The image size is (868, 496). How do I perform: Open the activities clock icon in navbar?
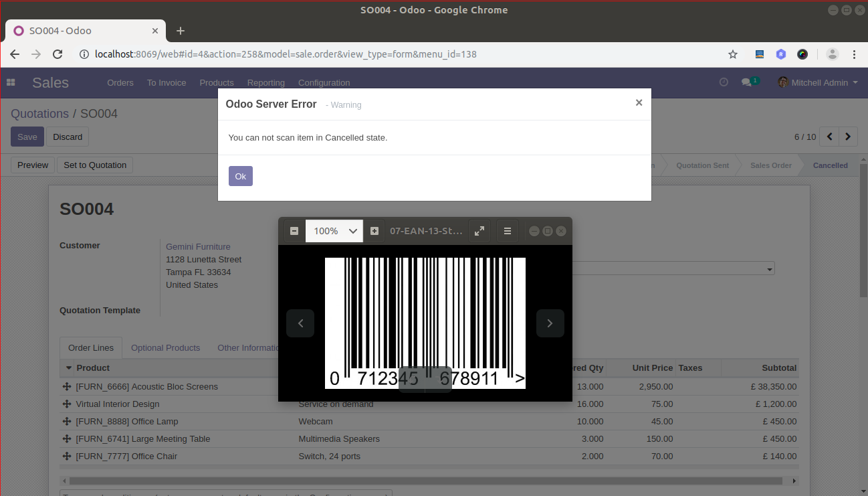(x=724, y=82)
